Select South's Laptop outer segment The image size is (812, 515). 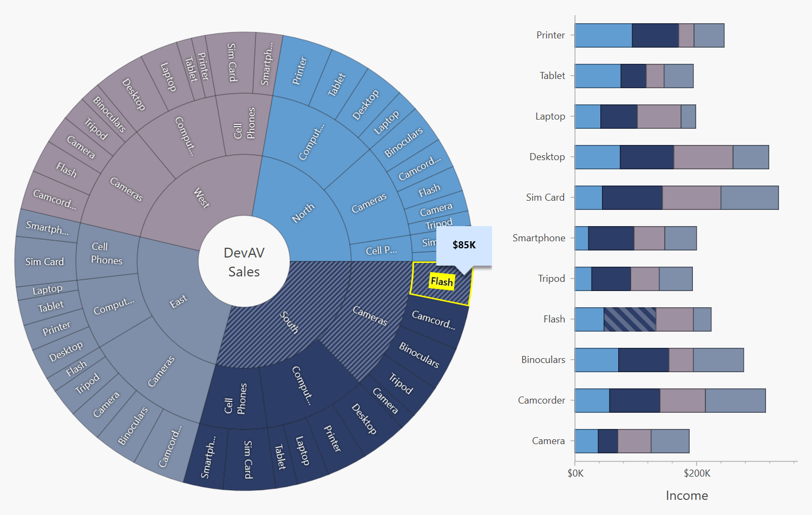303,451
